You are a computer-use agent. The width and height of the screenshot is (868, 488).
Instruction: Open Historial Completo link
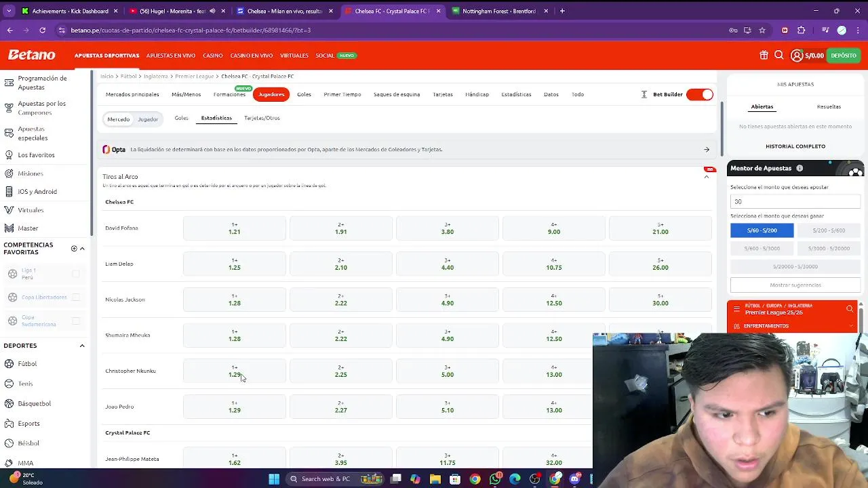795,146
